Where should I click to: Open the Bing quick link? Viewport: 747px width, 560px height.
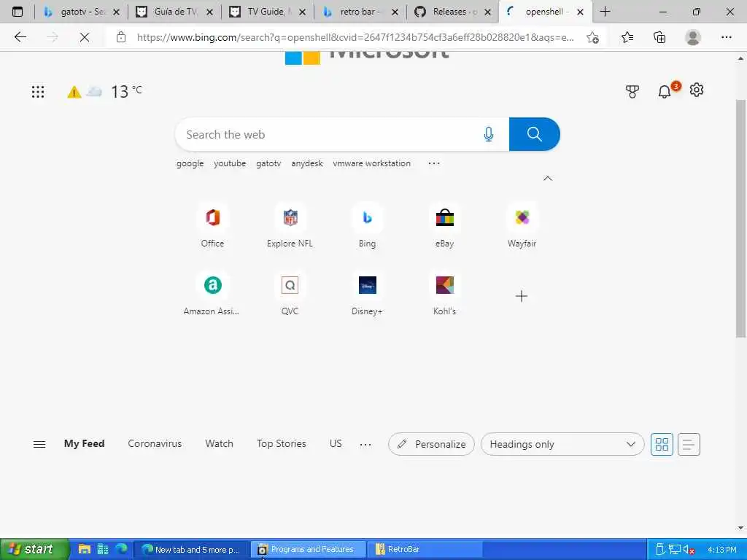tap(367, 227)
